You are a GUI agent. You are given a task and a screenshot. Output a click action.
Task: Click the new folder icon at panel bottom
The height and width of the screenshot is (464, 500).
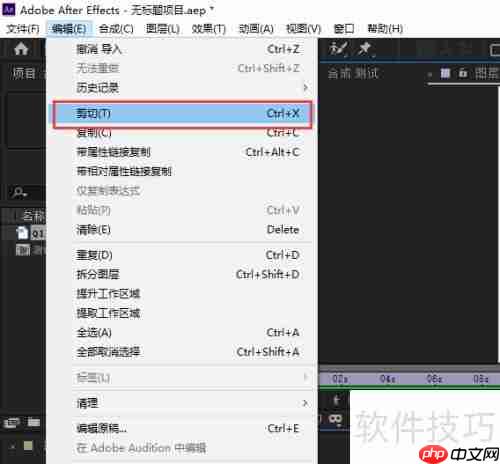(x=34, y=423)
